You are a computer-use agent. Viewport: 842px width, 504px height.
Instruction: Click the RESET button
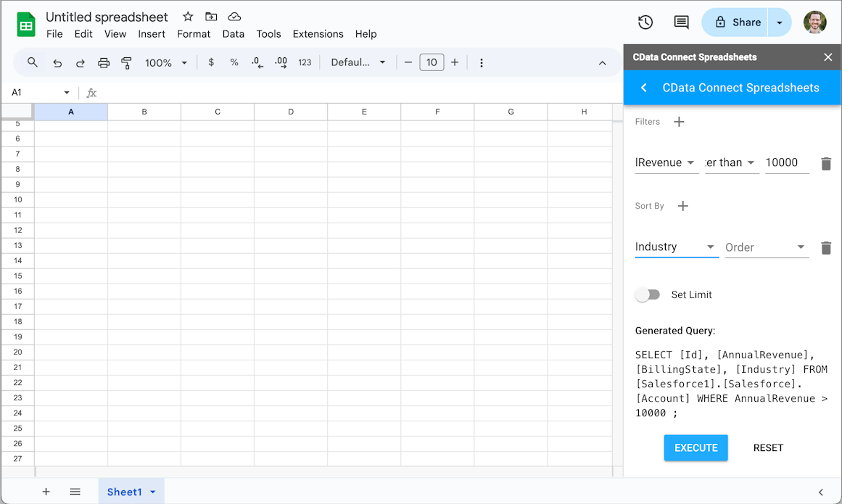coord(768,447)
